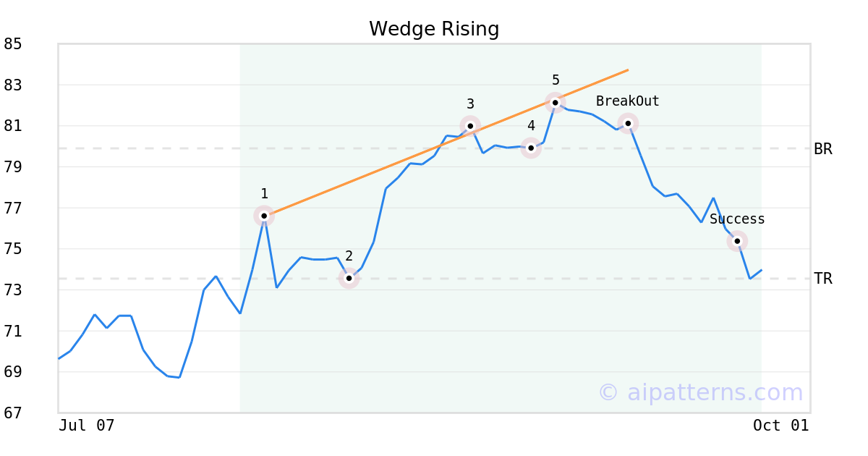
Task: Click pivot point marker 1 on chart
Action: (264, 216)
